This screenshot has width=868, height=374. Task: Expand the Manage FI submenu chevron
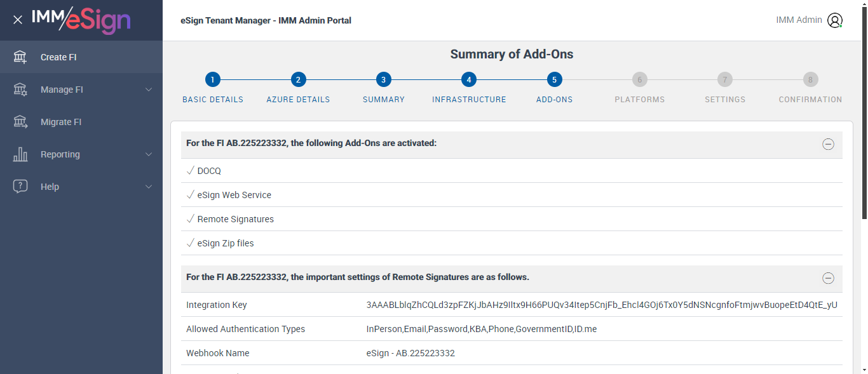[x=149, y=90]
